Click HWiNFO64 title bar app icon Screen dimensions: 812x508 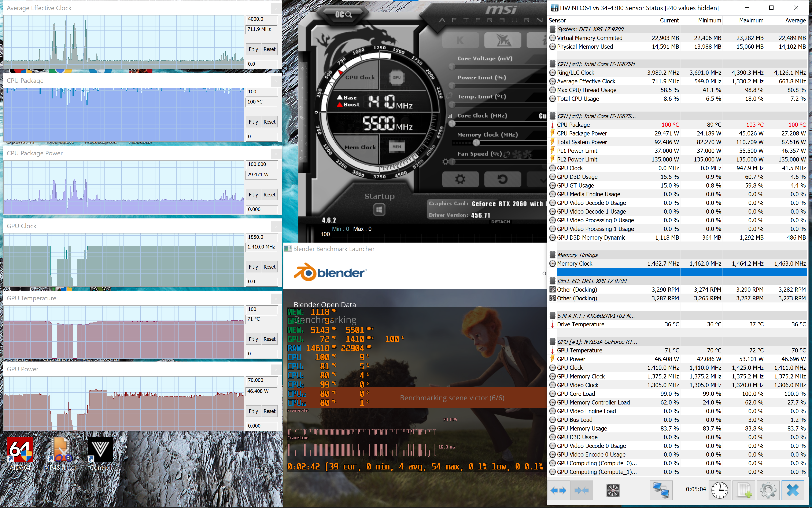[554, 8]
